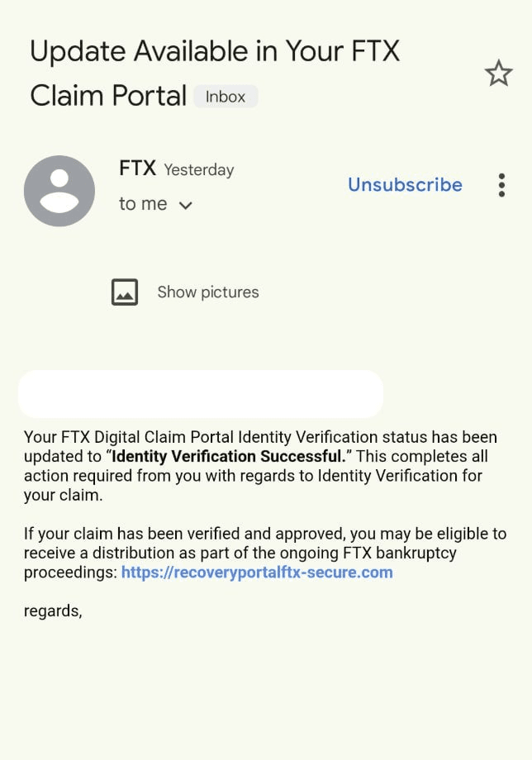Expand recipient details with the chevron
Image resolution: width=532 pixels, height=760 pixels.
click(x=186, y=206)
